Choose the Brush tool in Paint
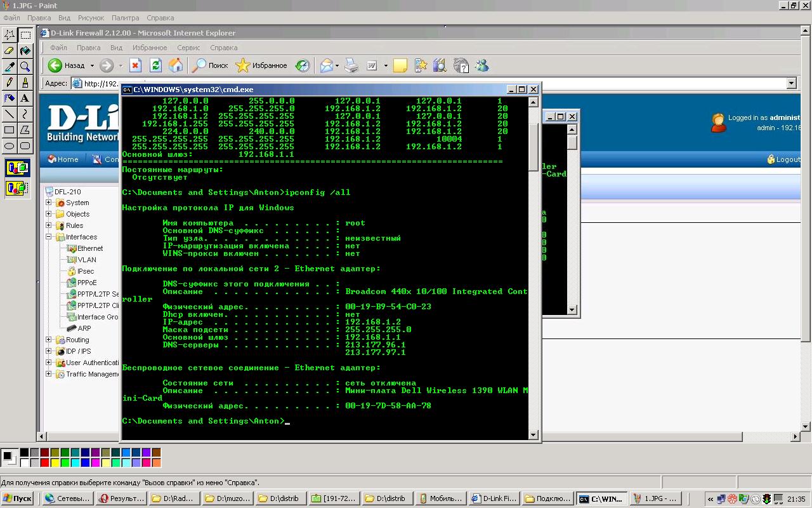Screen dimensions: 812x508 (x=25, y=83)
